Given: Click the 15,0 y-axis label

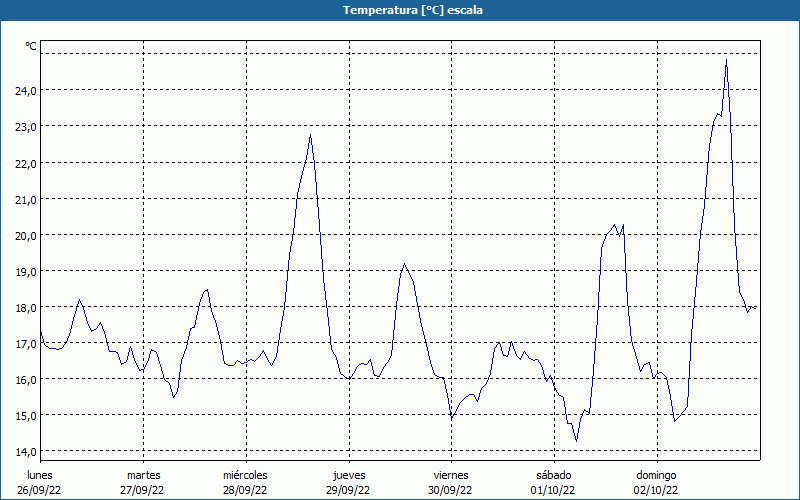Looking at the screenshot, I should click(x=26, y=416).
